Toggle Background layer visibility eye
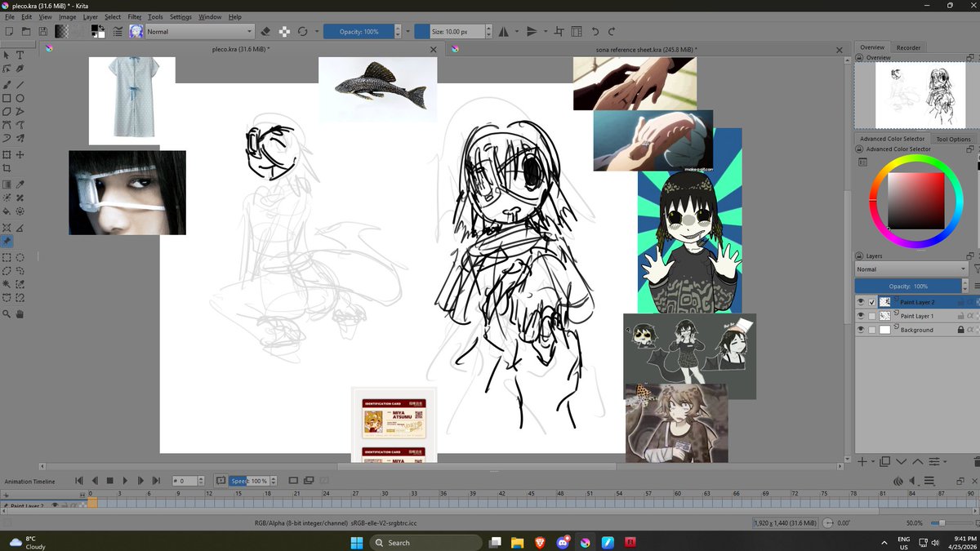The image size is (980, 551). pyautogui.click(x=860, y=330)
